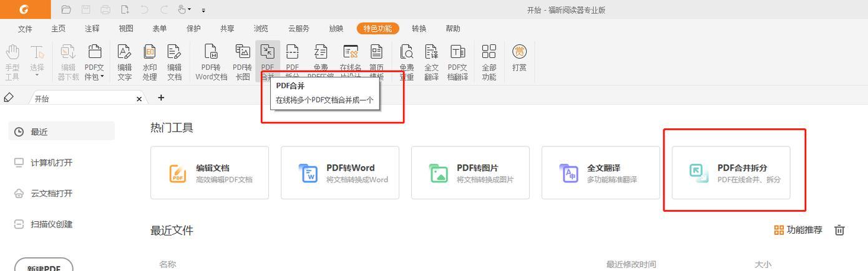868x271 pixels.
Task: Switch to the 表单 tab
Action: point(160,29)
